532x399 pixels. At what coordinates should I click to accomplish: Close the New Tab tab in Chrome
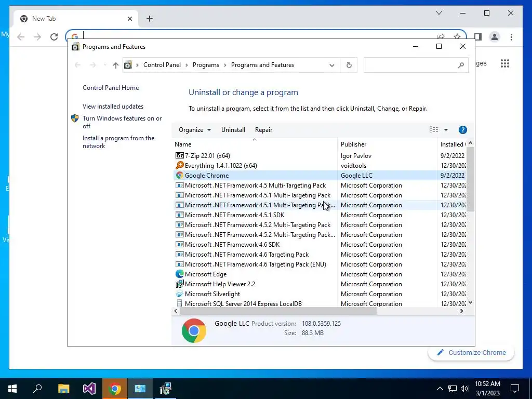pyautogui.click(x=129, y=19)
